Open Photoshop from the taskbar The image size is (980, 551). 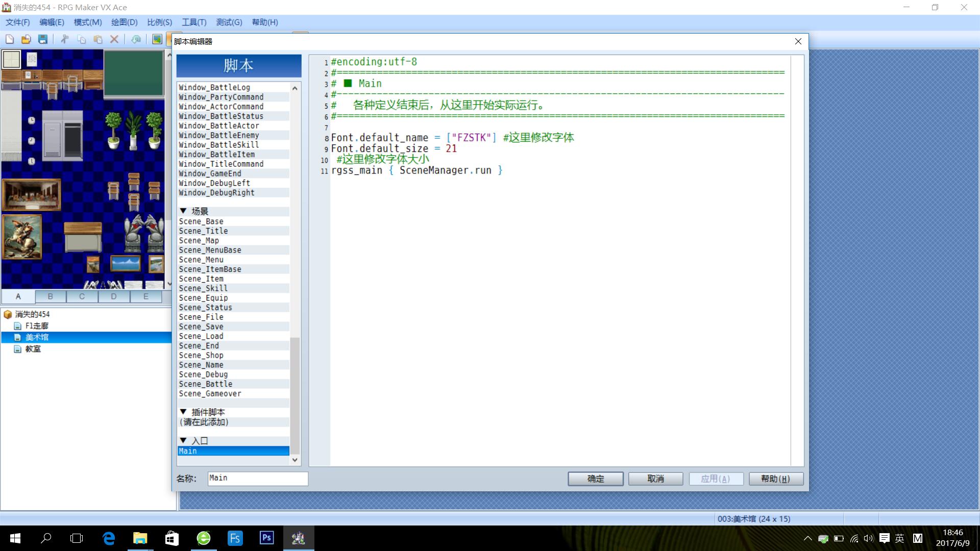(x=266, y=538)
